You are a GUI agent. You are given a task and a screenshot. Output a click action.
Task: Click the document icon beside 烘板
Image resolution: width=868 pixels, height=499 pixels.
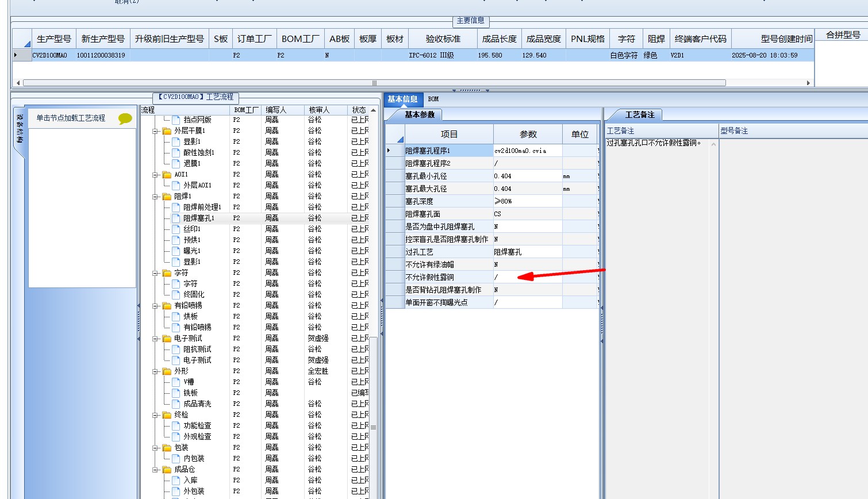tap(176, 316)
